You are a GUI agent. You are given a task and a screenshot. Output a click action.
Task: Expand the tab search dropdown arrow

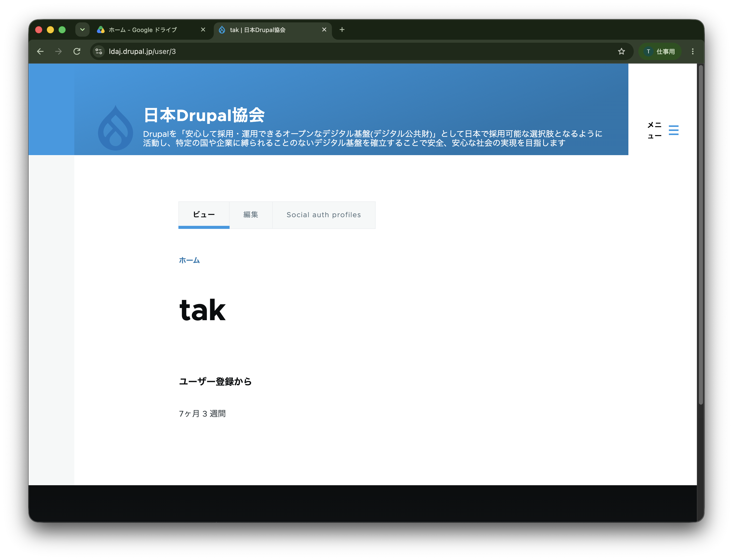click(82, 30)
